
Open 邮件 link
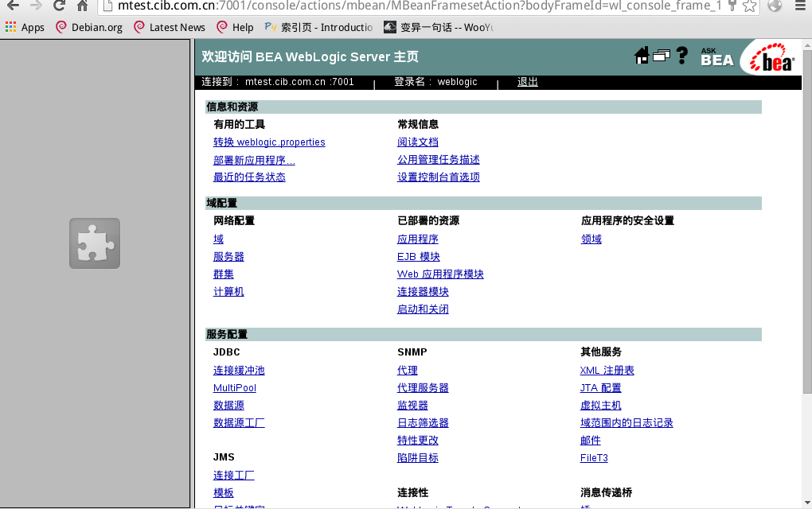(x=590, y=440)
